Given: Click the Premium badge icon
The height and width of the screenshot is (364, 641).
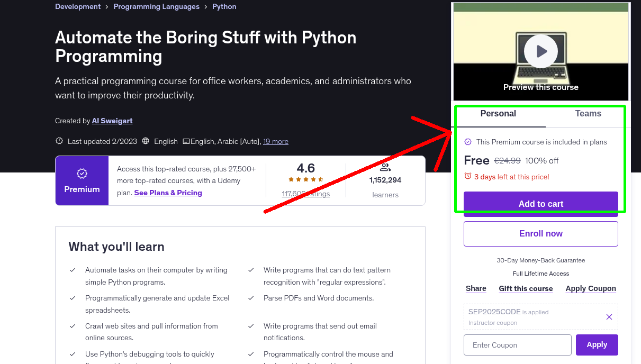Looking at the screenshot, I should click(x=82, y=174).
